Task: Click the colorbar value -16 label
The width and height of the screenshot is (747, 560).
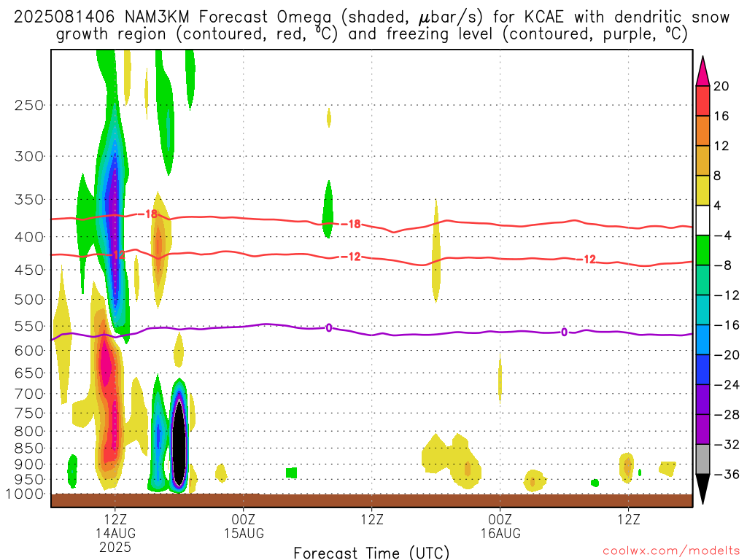Action: 727,325
